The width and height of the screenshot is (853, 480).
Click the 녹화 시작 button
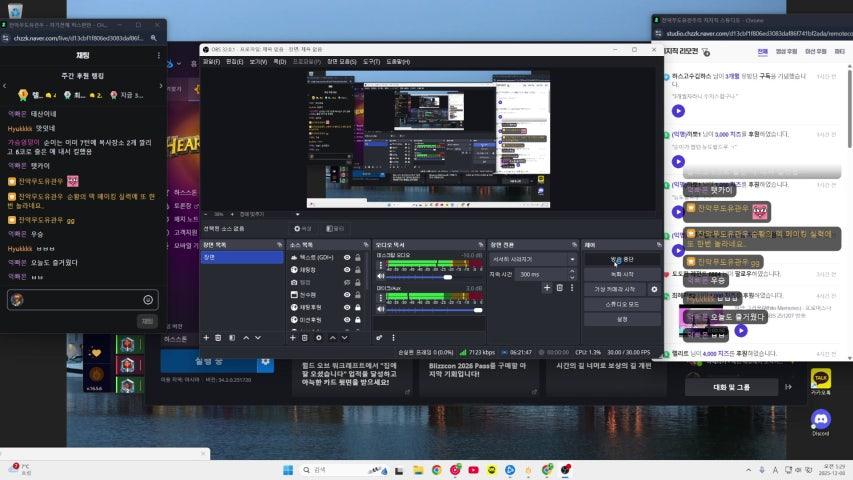pos(621,274)
